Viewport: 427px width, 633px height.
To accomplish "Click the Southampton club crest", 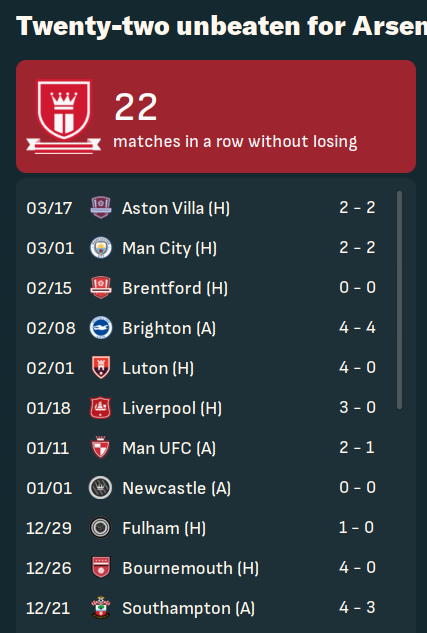I will point(100,607).
